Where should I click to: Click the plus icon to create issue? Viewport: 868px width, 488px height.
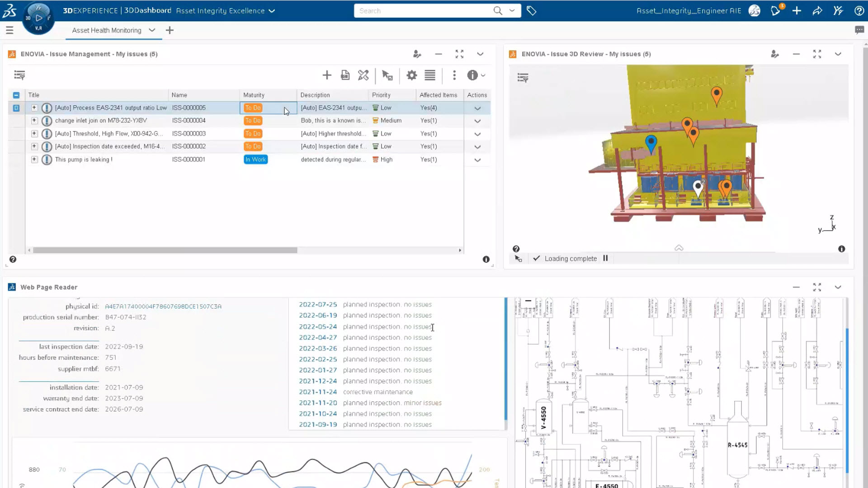coord(326,75)
